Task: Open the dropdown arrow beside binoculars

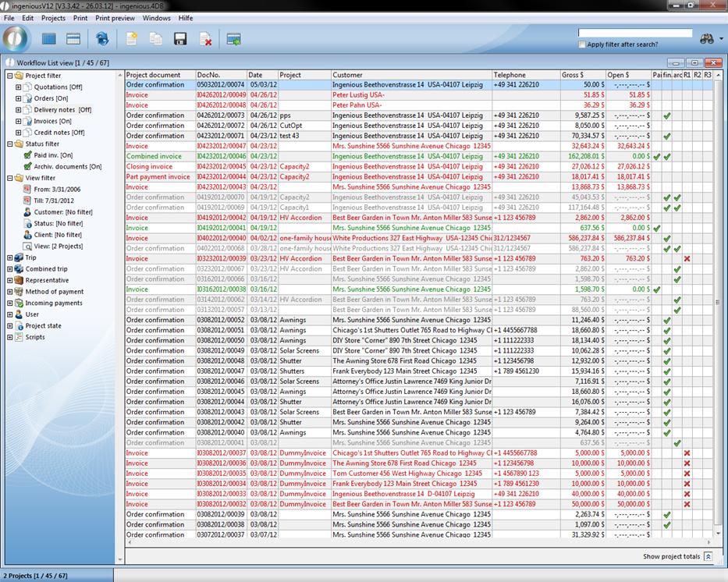Action: (722, 39)
